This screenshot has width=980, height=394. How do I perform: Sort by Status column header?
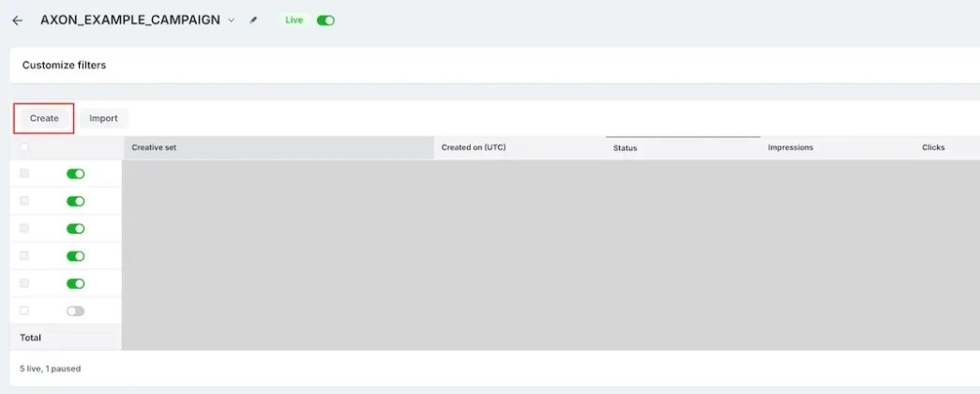[x=683, y=148]
